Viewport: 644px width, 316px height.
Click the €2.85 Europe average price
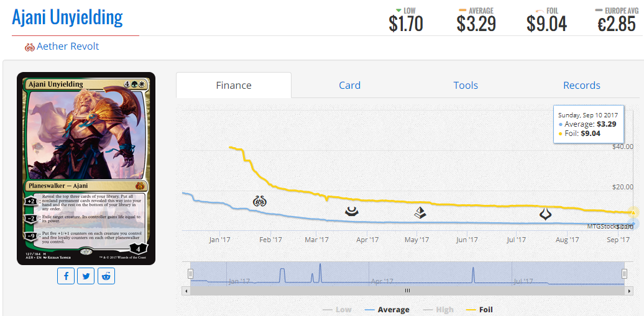coord(617,24)
